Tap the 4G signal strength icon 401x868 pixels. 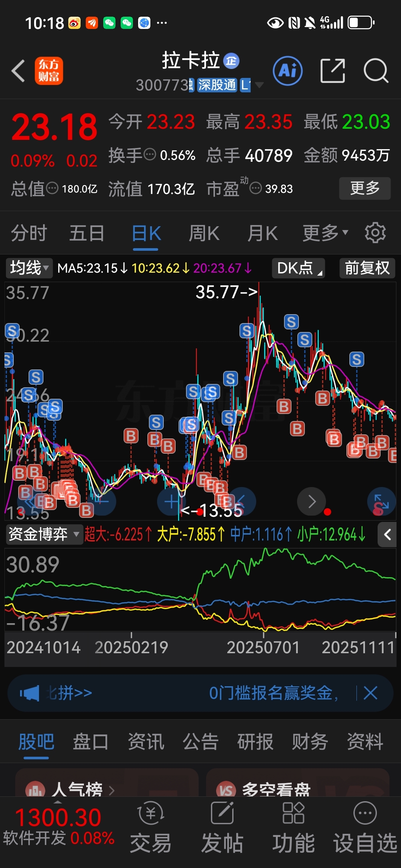click(x=332, y=23)
